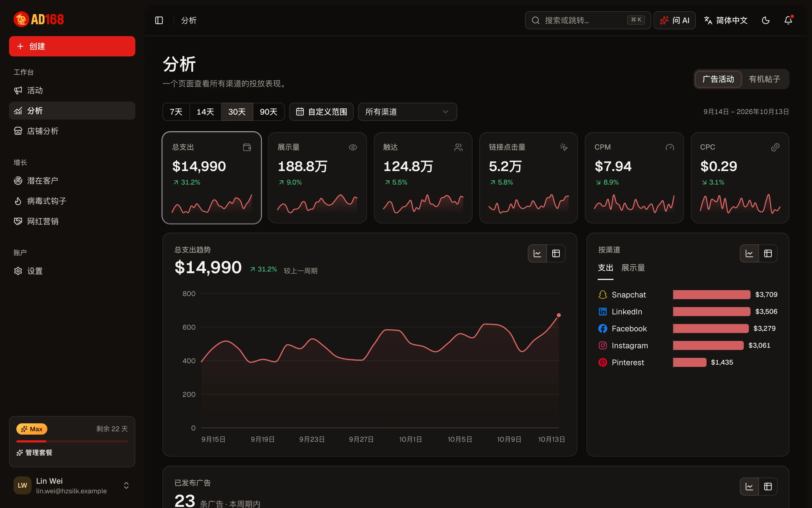Click the Instagram logo icon
This screenshot has width=812, height=508.
tap(603, 345)
